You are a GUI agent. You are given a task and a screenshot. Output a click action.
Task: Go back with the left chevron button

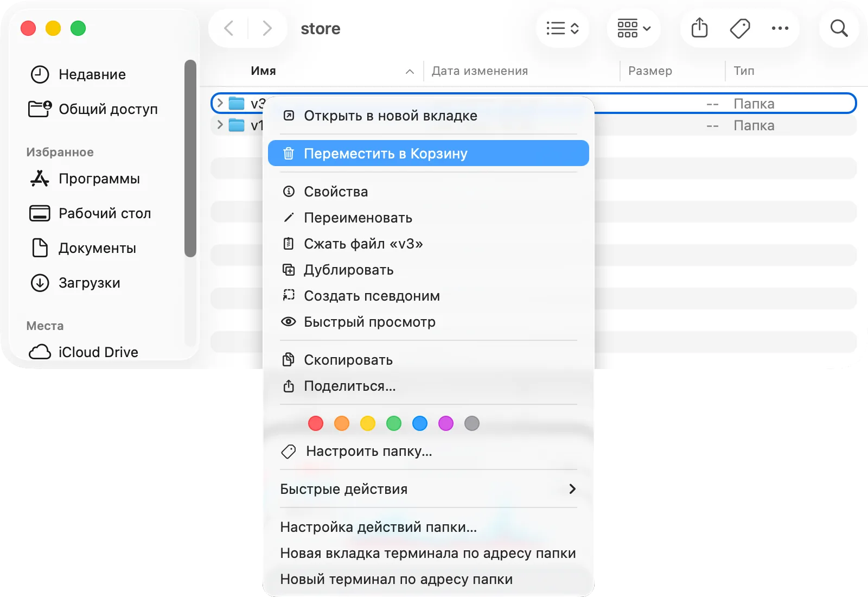[x=229, y=28]
